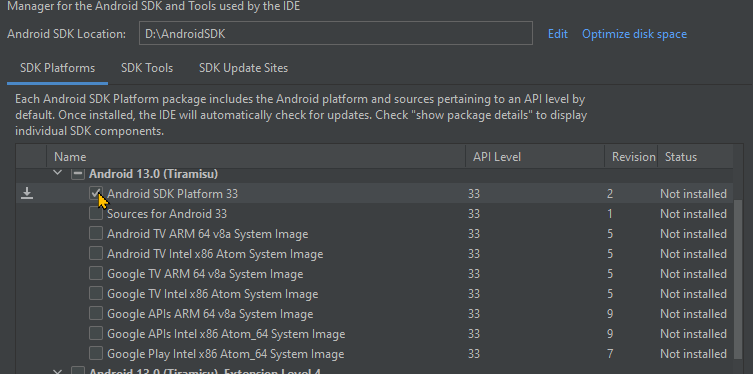Check Google APIs Intel x86 Atom_64 System Image
The height and width of the screenshot is (374, 753).
96,334
